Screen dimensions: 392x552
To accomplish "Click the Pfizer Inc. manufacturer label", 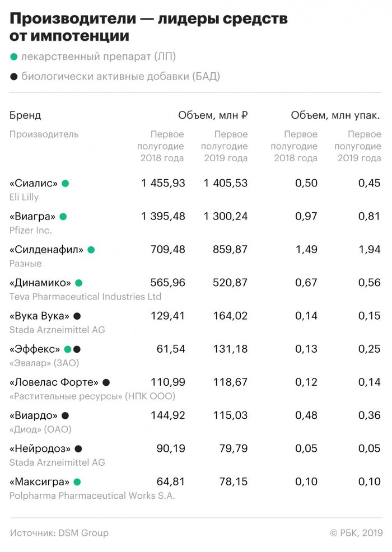I will [x=31, y=230].
